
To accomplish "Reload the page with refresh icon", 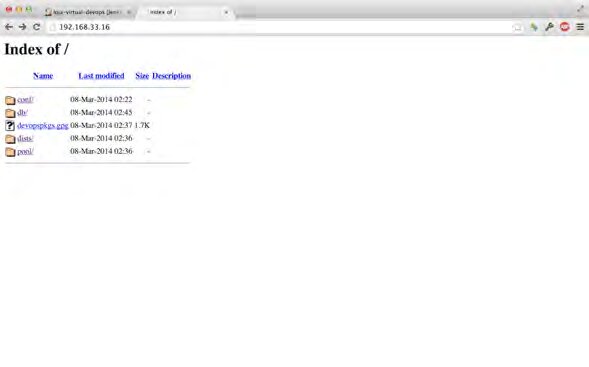I will pyautogui.click(x=36, y=27).
